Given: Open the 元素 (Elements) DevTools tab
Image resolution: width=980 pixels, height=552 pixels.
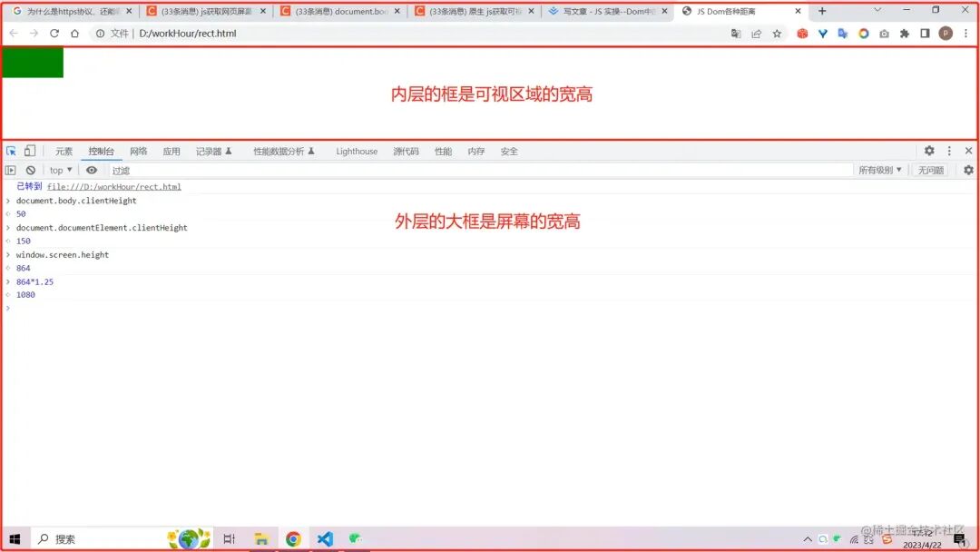Looking at the screenshot, I should click(64, 152).
